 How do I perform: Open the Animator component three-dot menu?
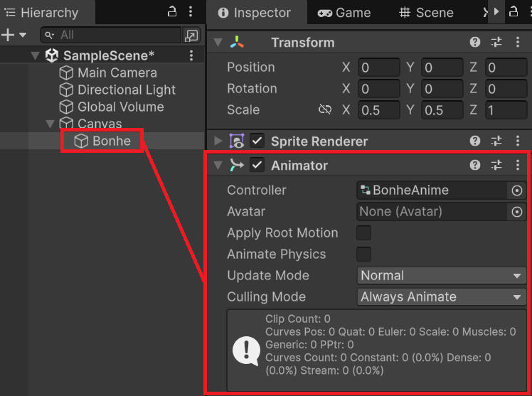click(x=517, y=165)
